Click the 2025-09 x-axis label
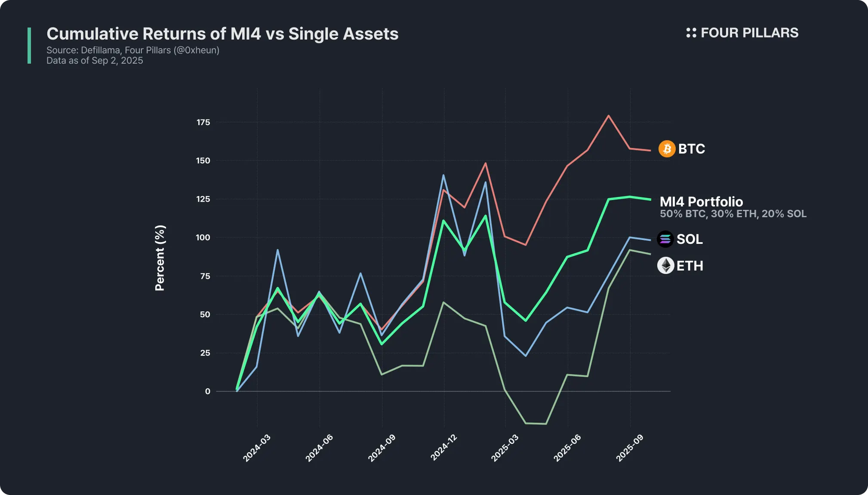 [x=630, y=448]
